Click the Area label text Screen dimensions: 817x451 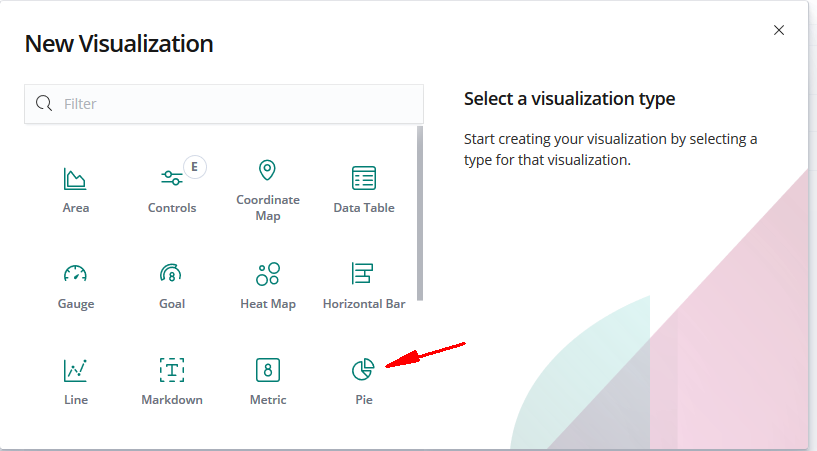[76, 208]
